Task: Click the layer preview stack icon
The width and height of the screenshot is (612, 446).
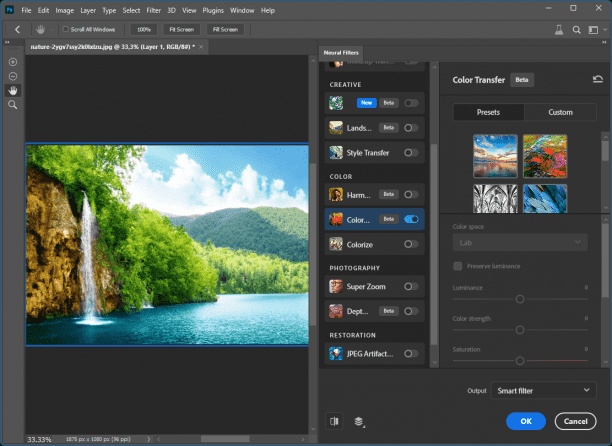Action: coord(358,421)
